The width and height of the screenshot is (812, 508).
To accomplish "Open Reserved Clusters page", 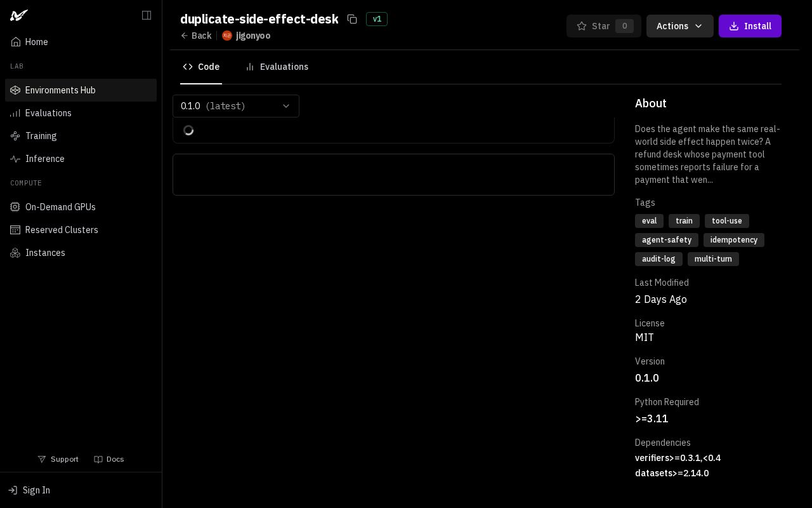I will (81, 230).
